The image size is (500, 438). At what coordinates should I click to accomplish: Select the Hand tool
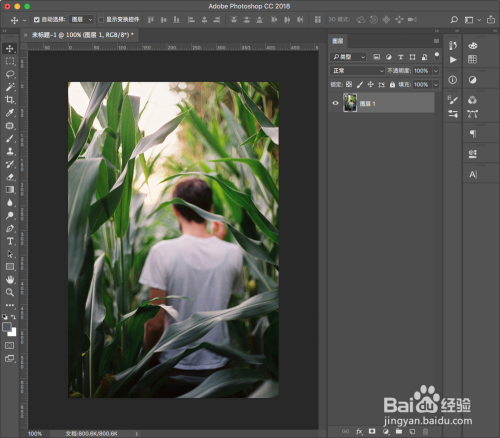point(10,279)
